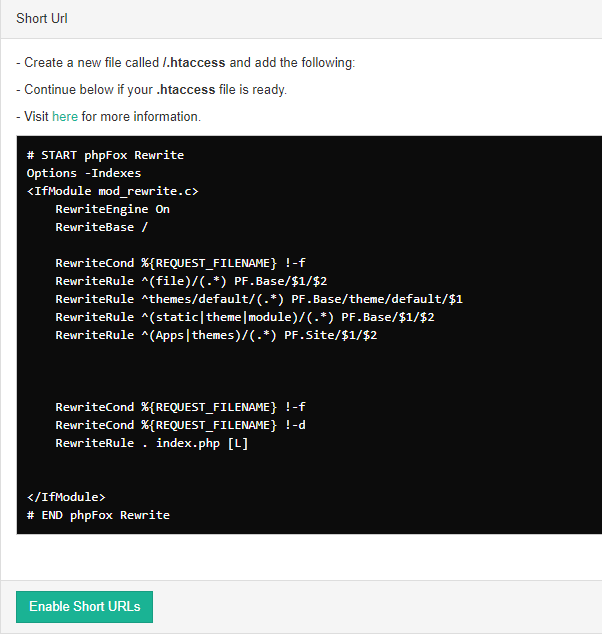
Task: Click the closing '</IfModule>' tag
Action: coord(66,497)
